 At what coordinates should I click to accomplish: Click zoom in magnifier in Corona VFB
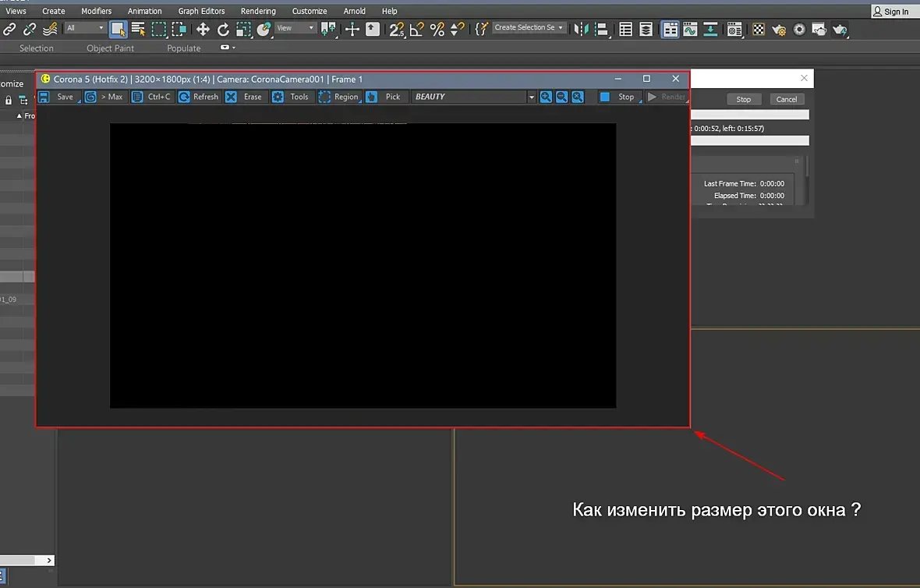pos(546,97)
